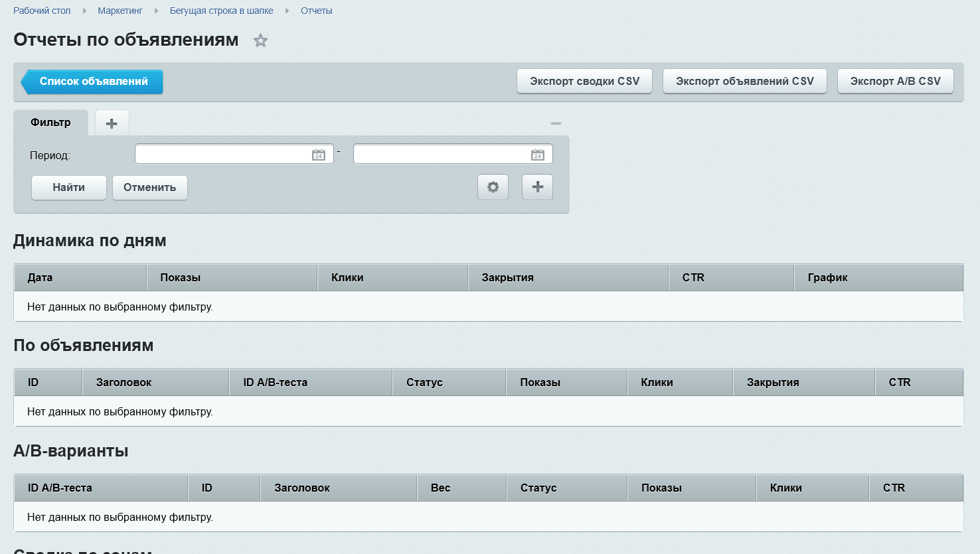Open calendar picker for period start date
980x554 pixels.
coord(319,155)
